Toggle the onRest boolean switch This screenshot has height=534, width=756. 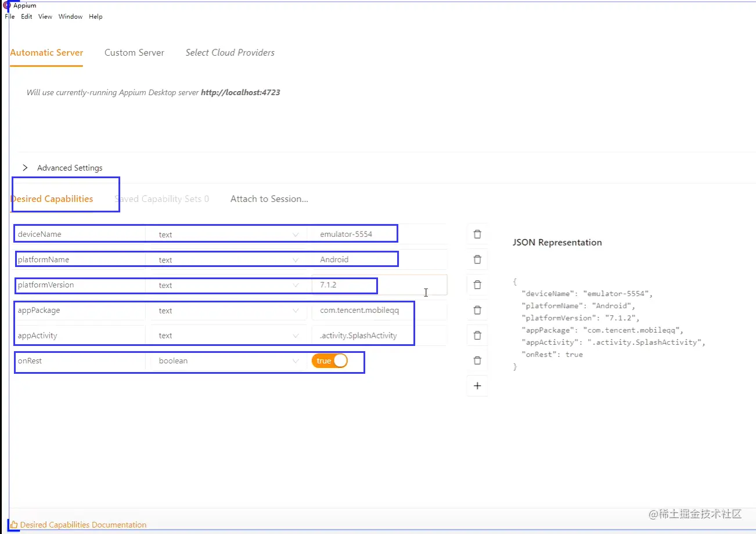[330, 361]
